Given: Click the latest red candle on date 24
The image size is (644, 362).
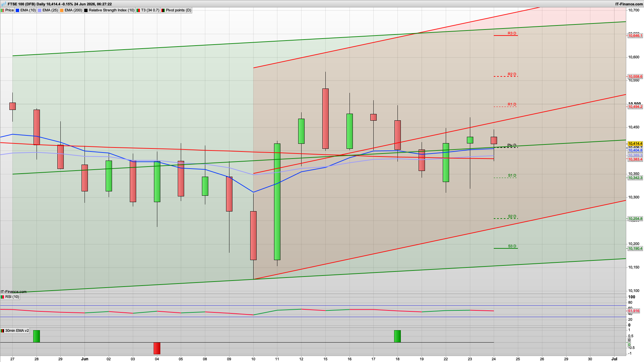Looking at the screenshot, I should point(494,140).
